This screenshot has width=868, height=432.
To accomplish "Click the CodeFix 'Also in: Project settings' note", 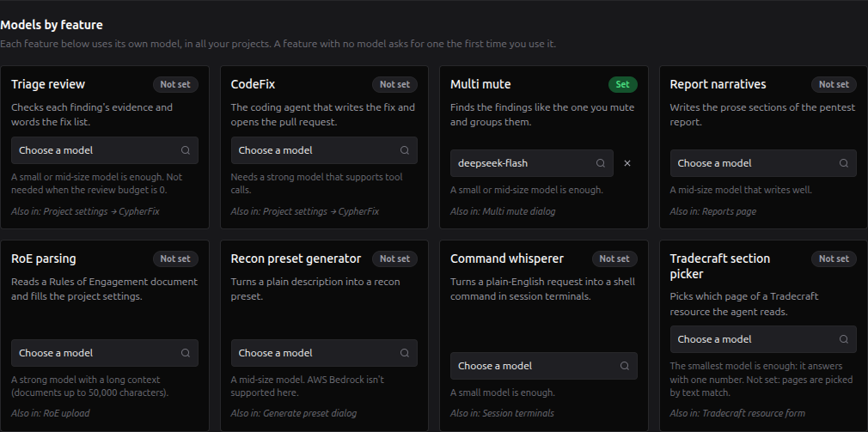I will [x=305, y=211].
